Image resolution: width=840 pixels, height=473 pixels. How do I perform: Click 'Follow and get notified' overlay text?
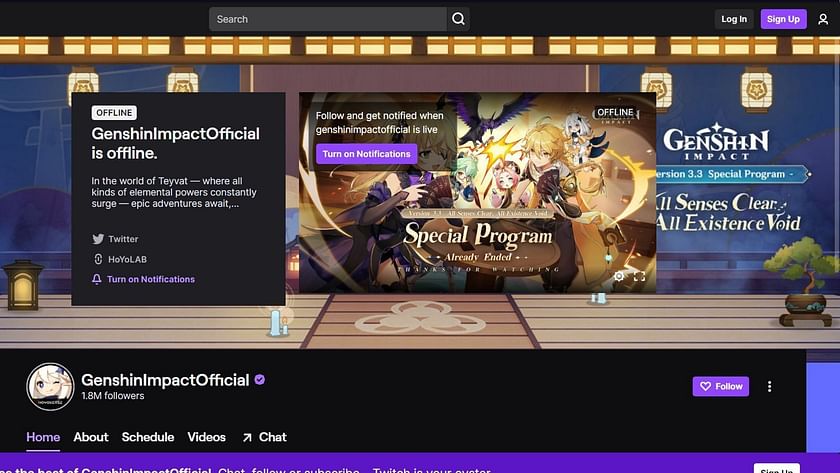pyautogui.click(x=379, y=123)
